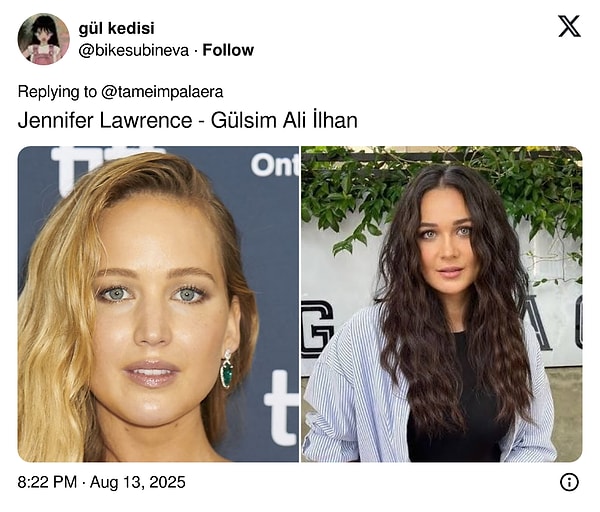Open the left photo with blonde hair

point(158,304)
